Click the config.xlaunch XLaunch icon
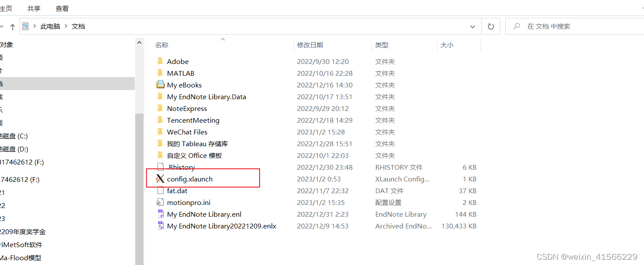Viewport: 644px width, 265px height. click(x=160, y=179)
